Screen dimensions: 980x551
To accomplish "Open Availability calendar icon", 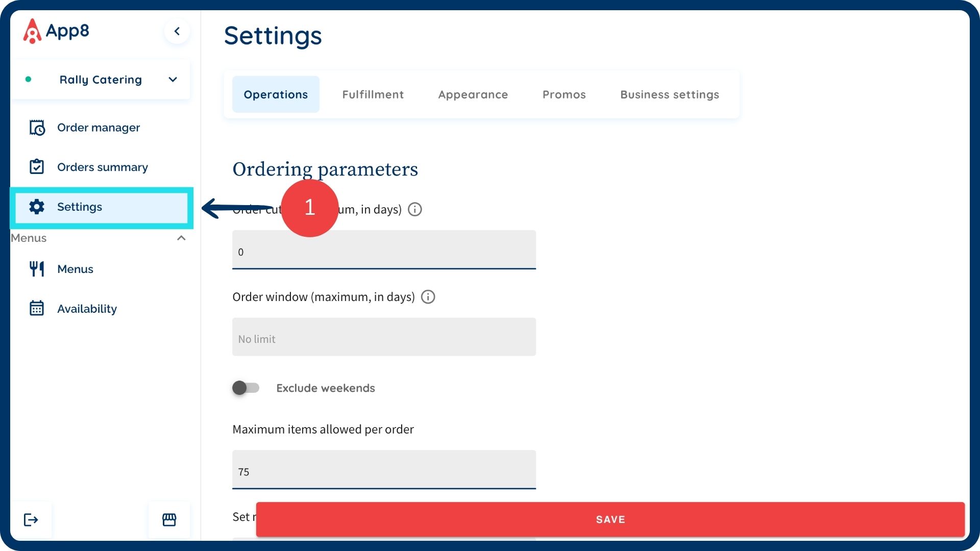I will pos(37,308).
